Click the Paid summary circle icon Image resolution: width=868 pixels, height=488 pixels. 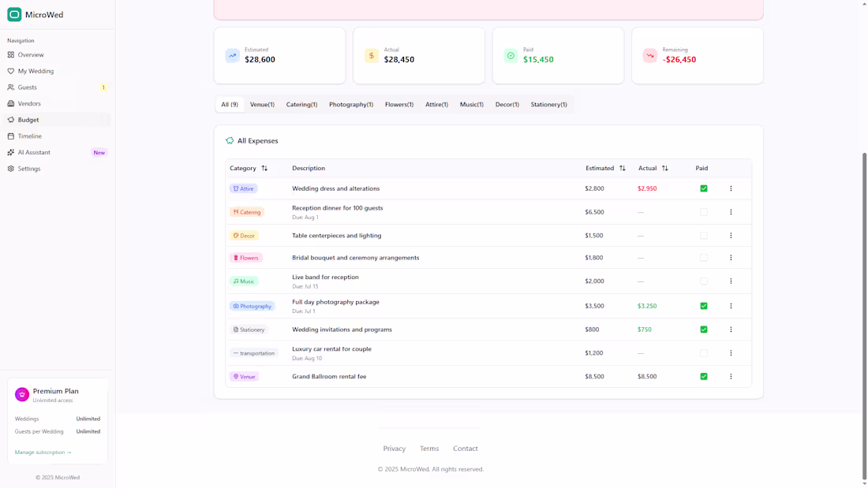[x=511, y=55]
